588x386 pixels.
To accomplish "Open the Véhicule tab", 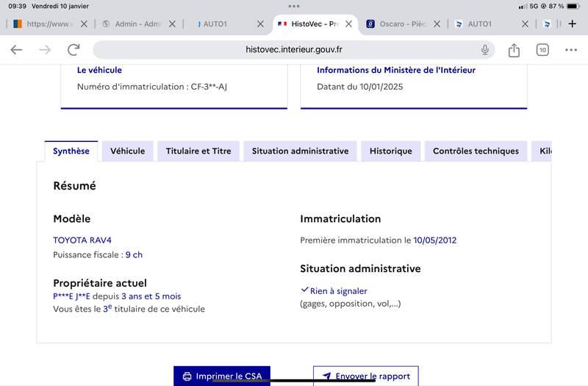I will (127, 151).
